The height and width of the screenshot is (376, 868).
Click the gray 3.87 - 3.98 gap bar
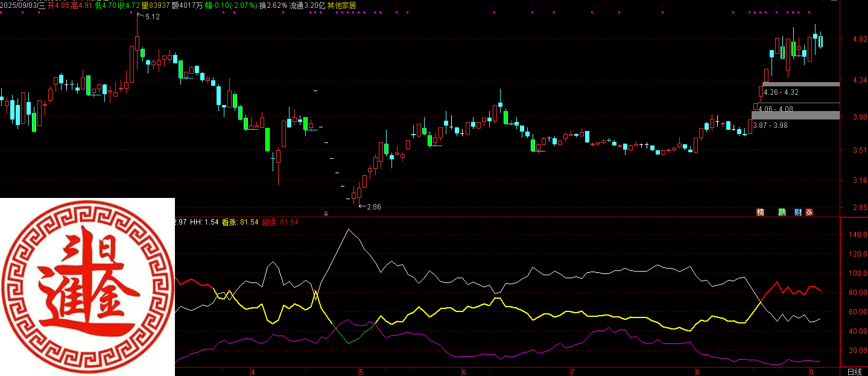(x=795, y=115)
